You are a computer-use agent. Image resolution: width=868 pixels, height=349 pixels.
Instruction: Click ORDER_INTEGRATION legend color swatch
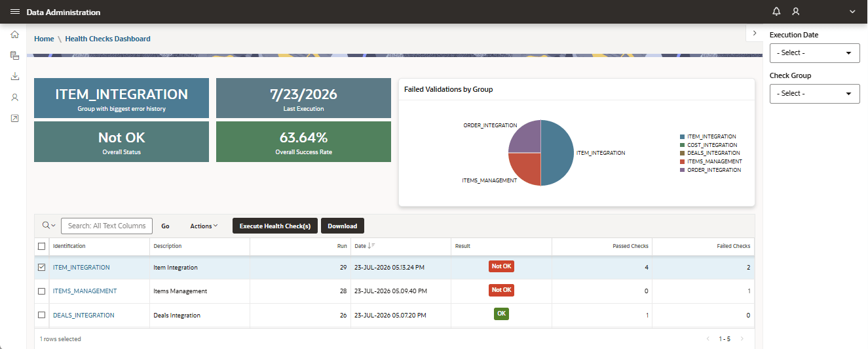[x=683, y=170]
